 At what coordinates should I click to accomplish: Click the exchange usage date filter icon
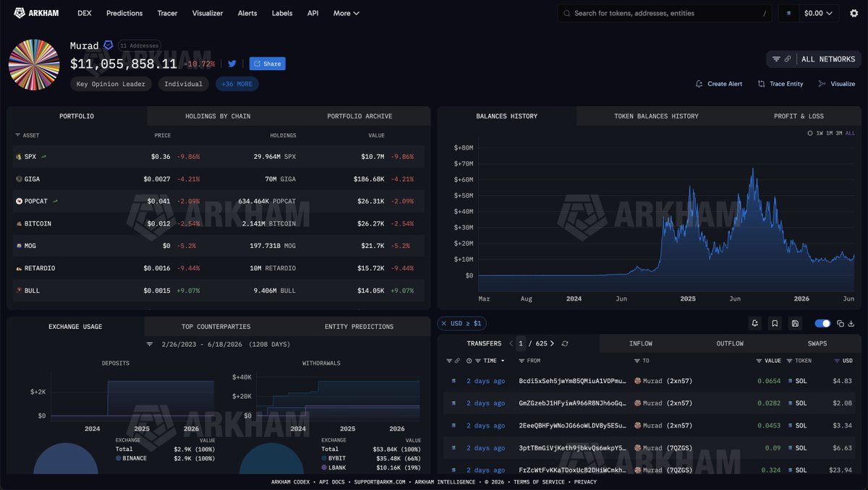point(150,345)
